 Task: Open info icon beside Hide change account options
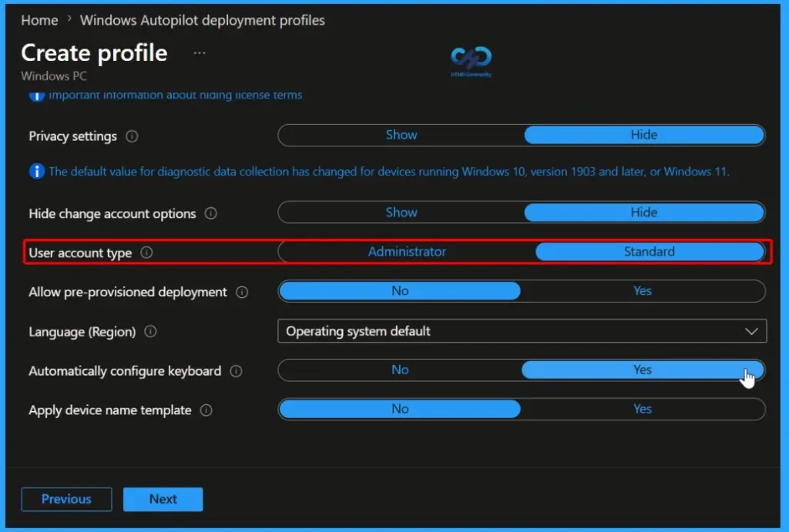(211, 214)
